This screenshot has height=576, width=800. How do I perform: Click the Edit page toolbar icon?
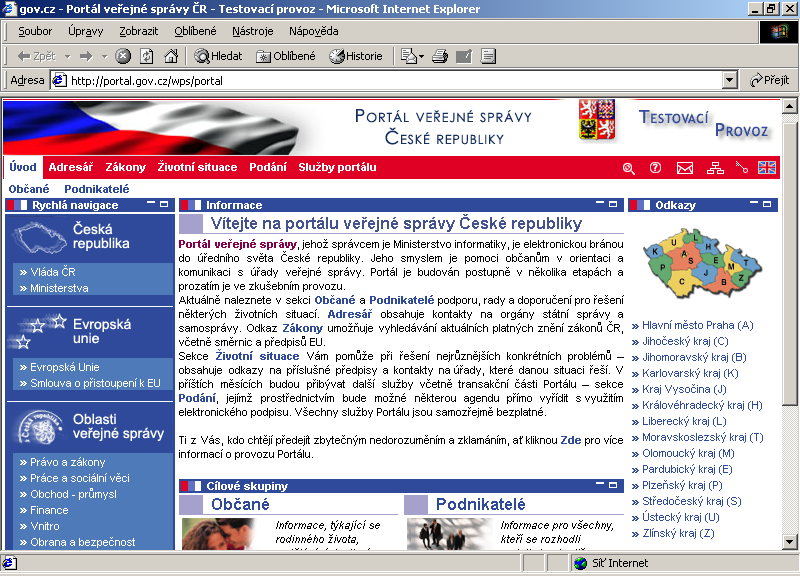464,56
